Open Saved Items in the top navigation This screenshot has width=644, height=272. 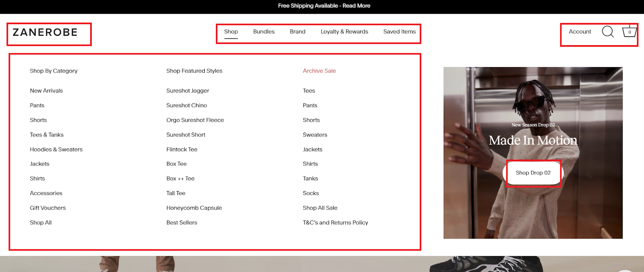400,31
